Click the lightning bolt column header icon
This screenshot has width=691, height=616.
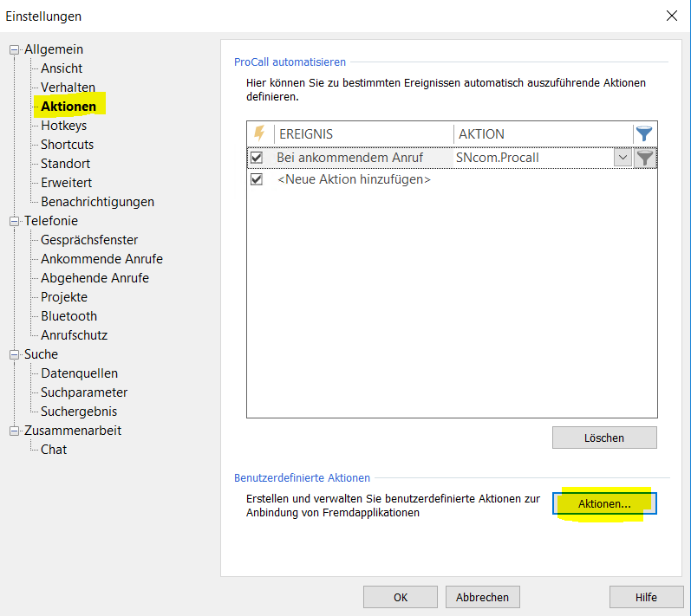click(259, 133)
